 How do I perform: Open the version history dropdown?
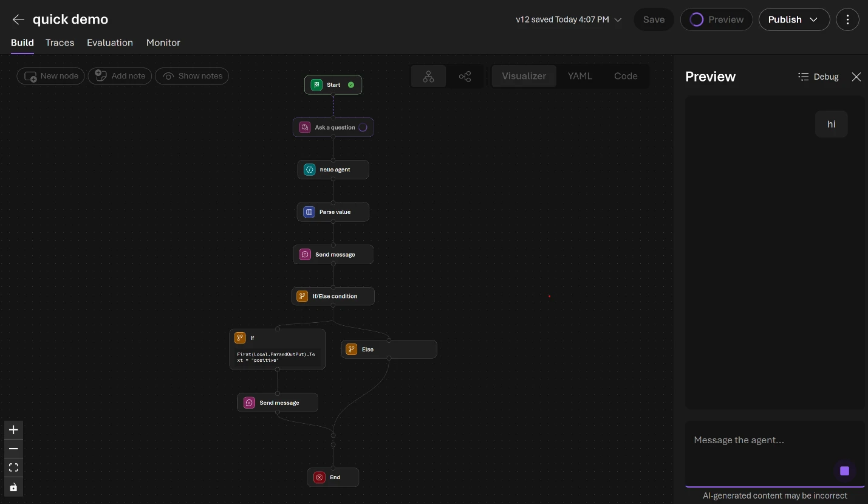618,19
